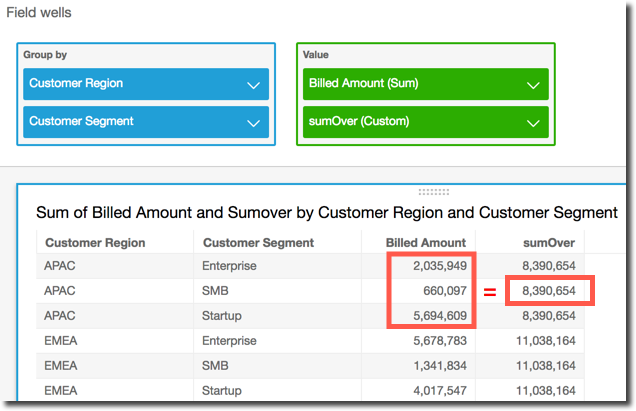Image resolution: width=636 pixels, height=411 pixels.
Task: Select the Group by well label
Action: 48,55
